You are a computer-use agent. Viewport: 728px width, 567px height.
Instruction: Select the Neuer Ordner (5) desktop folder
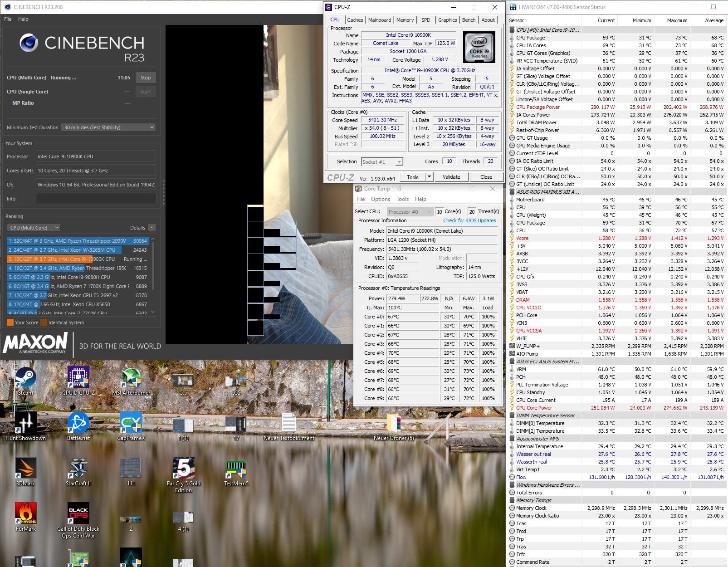click(x=394, y=426)
